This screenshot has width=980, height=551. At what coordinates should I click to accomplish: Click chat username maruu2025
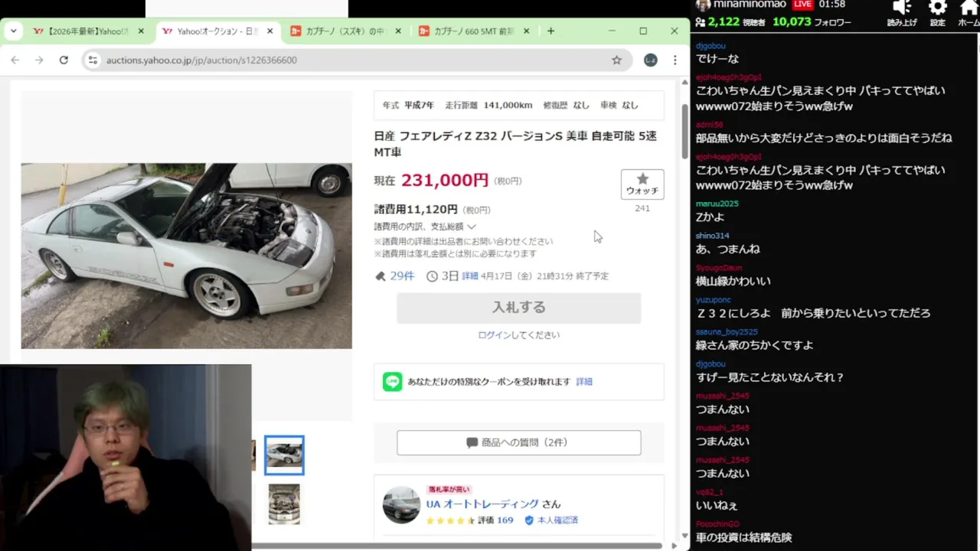717,204
